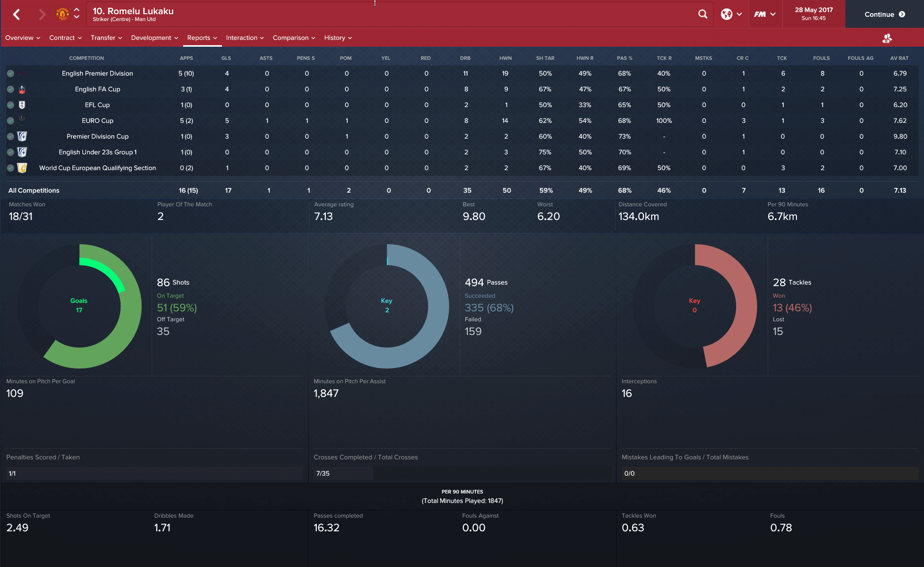Click the Premier Division Cup logo
This screenshot has height=567, width=924.
point(22,136)
